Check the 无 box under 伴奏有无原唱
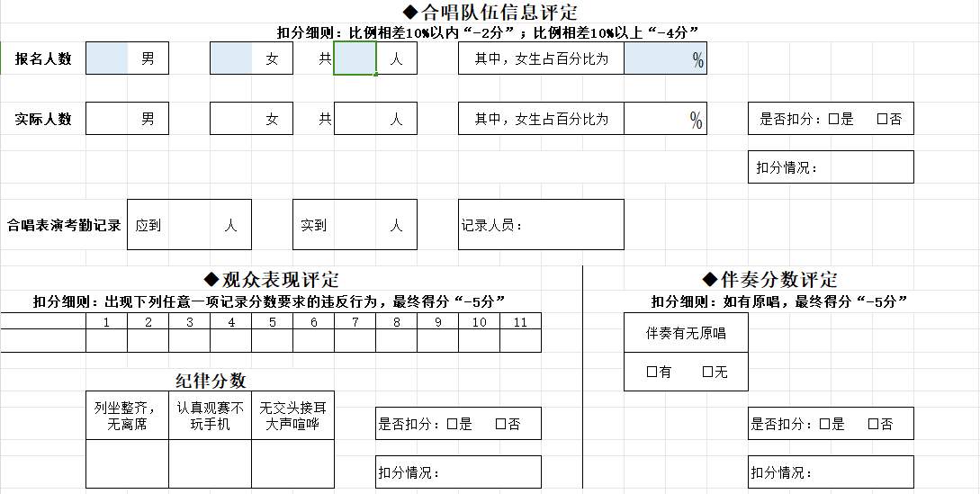The image size is (980, 494). point(707,372)
